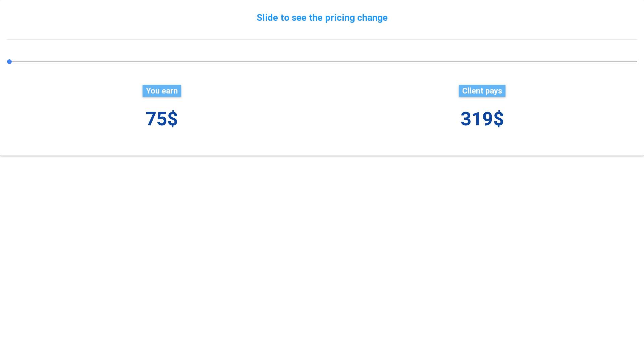
Task: Click the word 'change' in the heading
Action: click(x=372, y=18)
